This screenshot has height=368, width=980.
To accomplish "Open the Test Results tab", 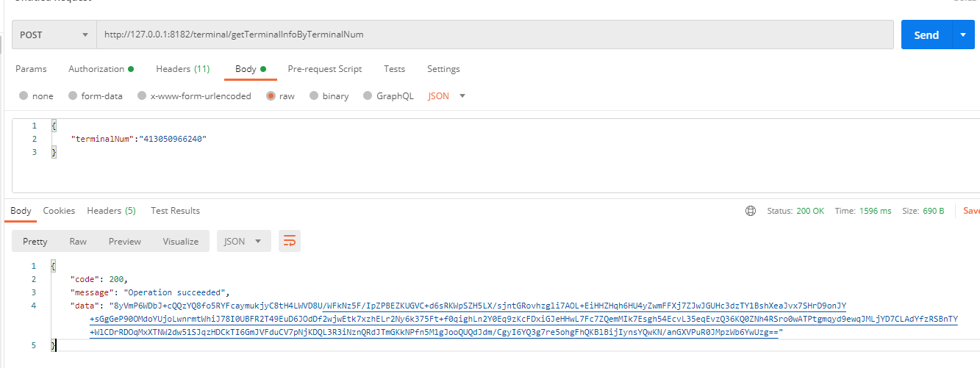I will point(175,211).
